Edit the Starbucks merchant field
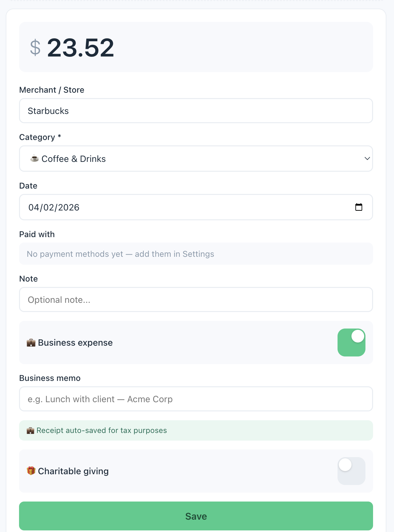Screen dimensions: 394x532 coord(196,111)
